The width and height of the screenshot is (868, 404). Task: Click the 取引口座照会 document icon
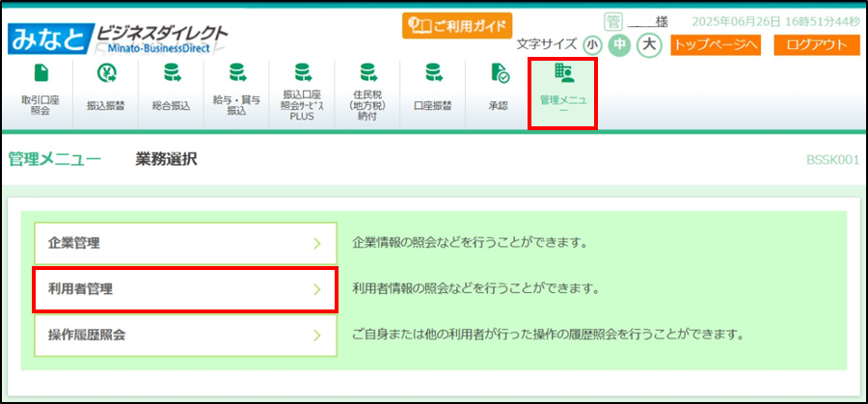click(x=41, y=73)
